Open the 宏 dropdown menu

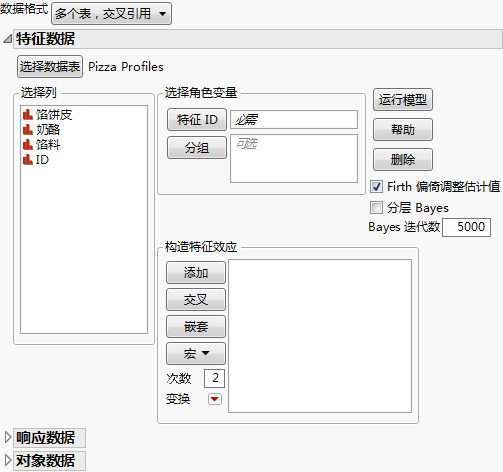196,354
